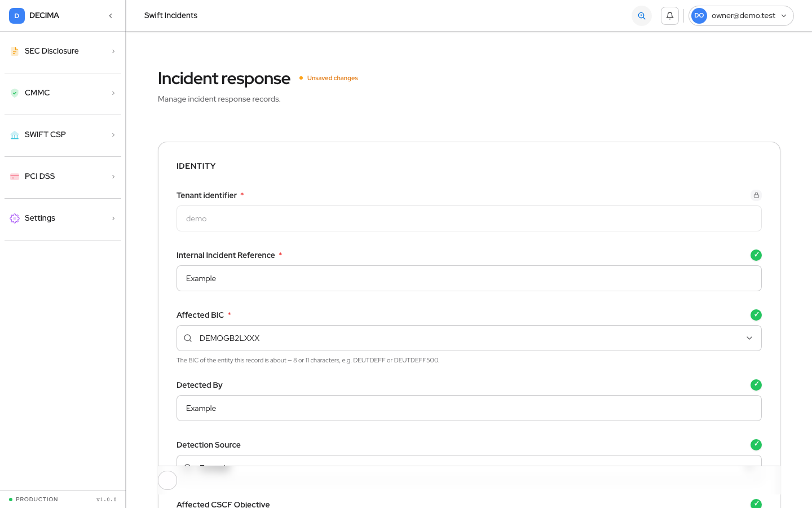Click the SEC Disclosure document icon
The width and height of the screenshot is (812, 508).
tap(15, 51)
